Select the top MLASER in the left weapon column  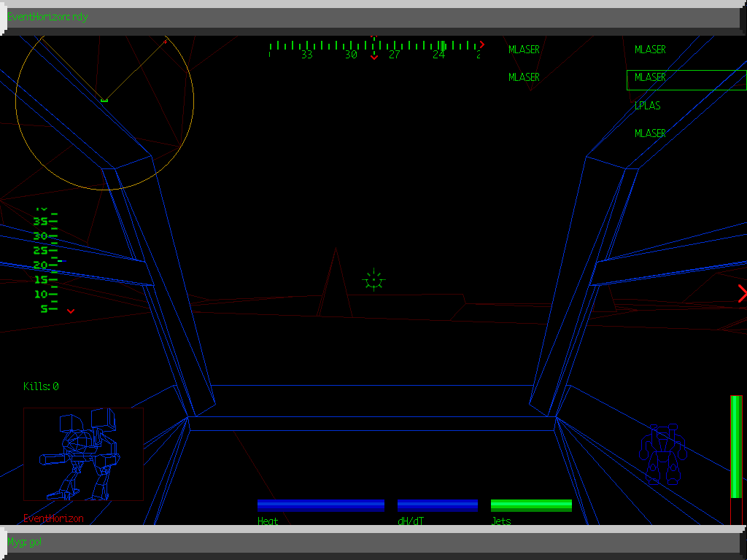[x=524, y=50]
